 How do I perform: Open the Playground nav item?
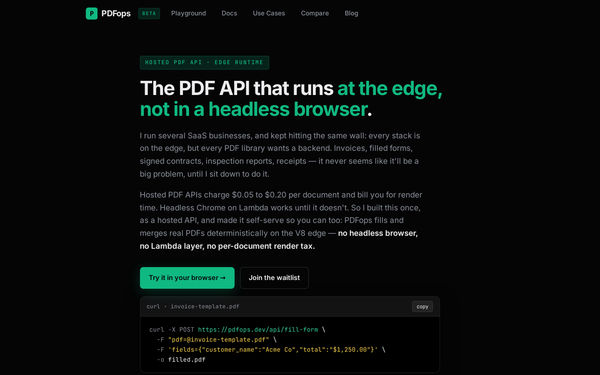point(188,13)
